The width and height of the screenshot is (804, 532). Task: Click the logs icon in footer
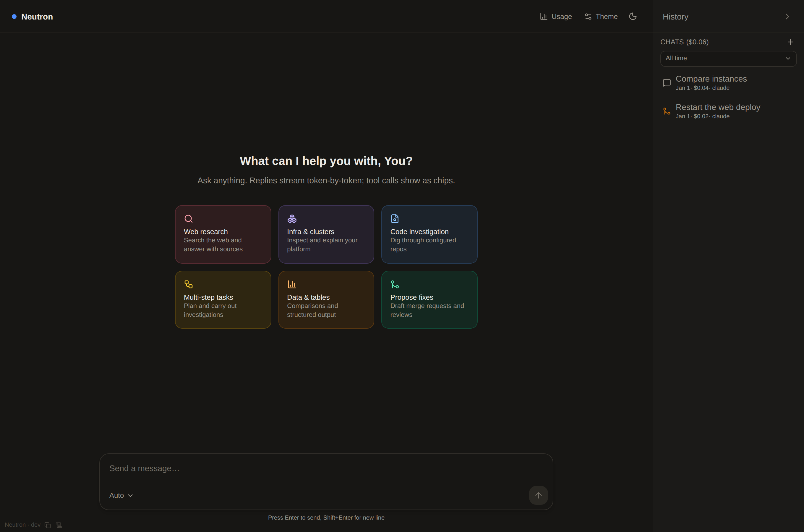tap(59, 525)
